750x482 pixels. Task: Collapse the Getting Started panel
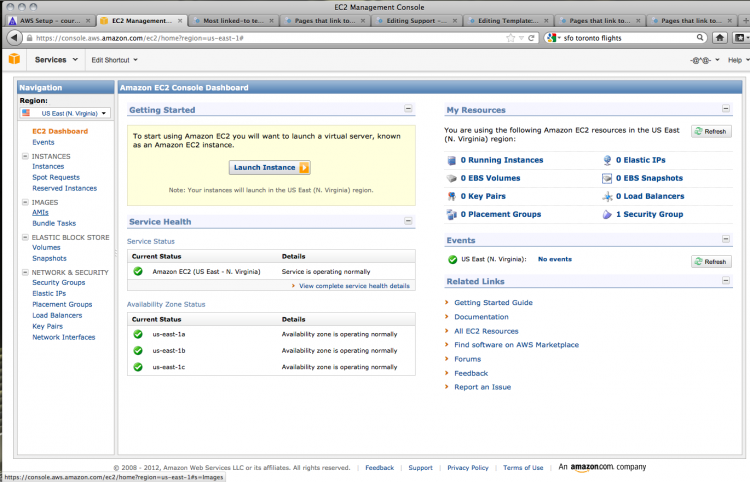(x=408, y=109)
